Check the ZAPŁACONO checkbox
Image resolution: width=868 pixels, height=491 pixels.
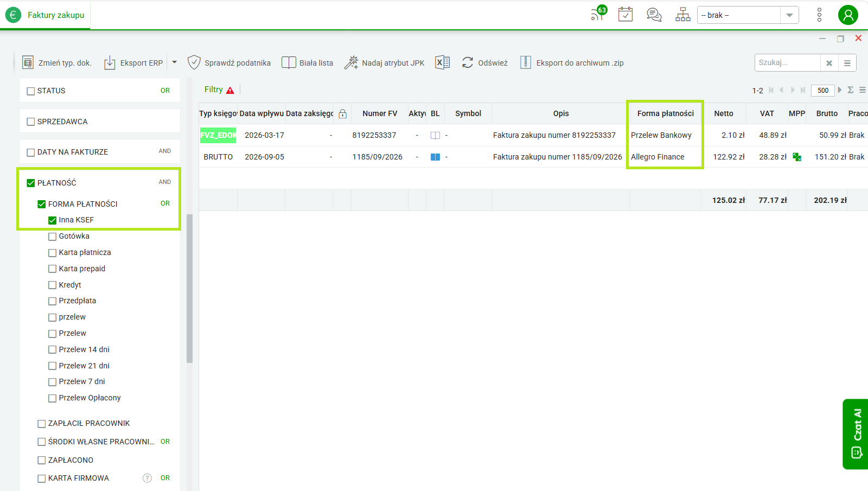pos(41,460)
